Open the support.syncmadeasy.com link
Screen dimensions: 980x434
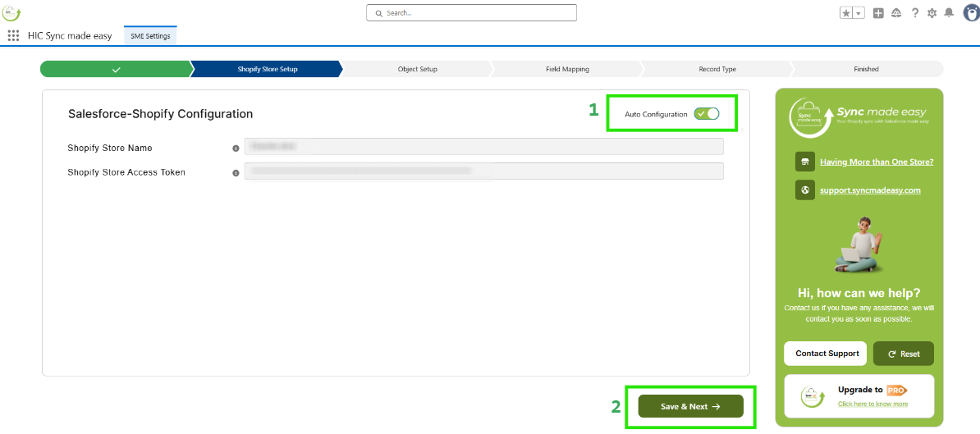coord(870,190)
